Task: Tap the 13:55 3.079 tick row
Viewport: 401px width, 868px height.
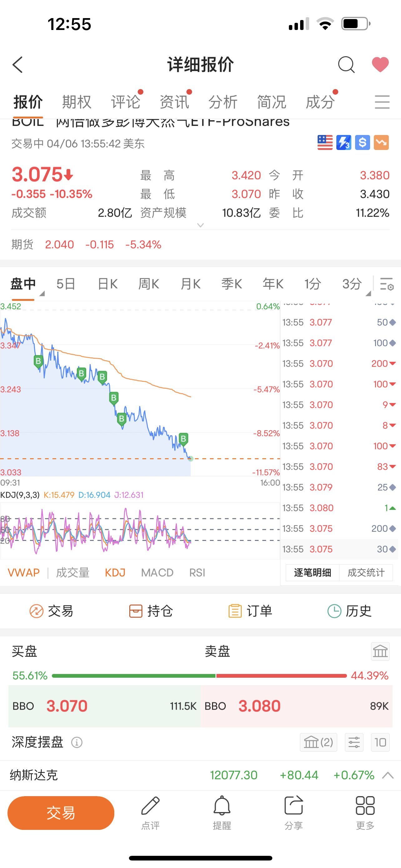Action: point(339,487)
